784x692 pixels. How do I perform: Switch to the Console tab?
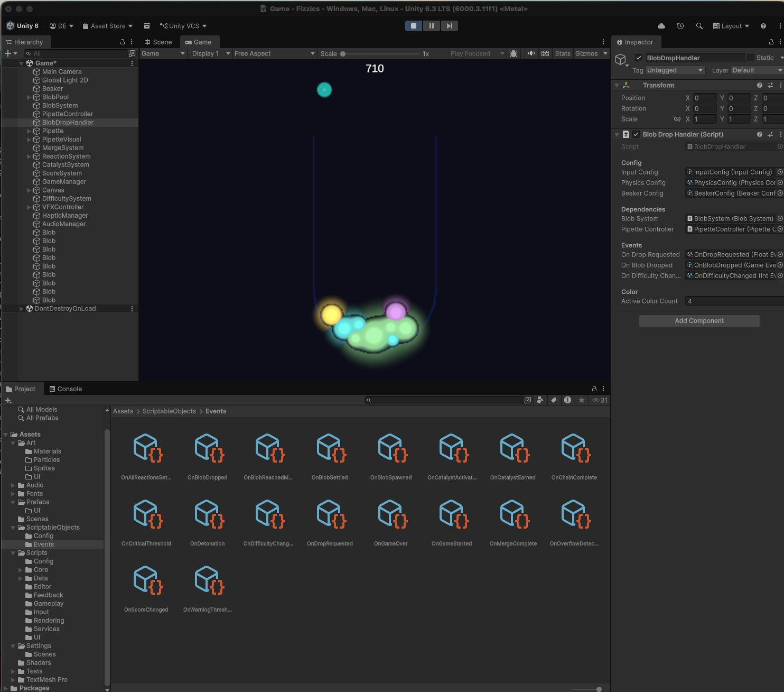pos(66,389)
